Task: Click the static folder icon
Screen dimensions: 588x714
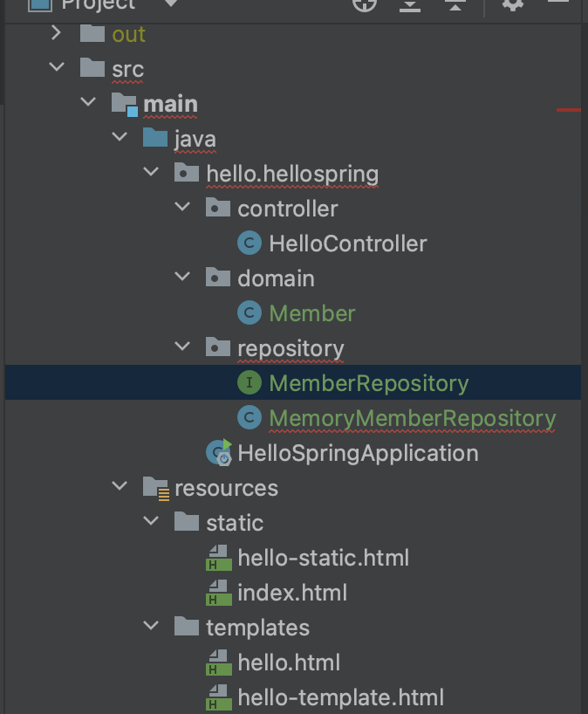Action: coord(187,521)
